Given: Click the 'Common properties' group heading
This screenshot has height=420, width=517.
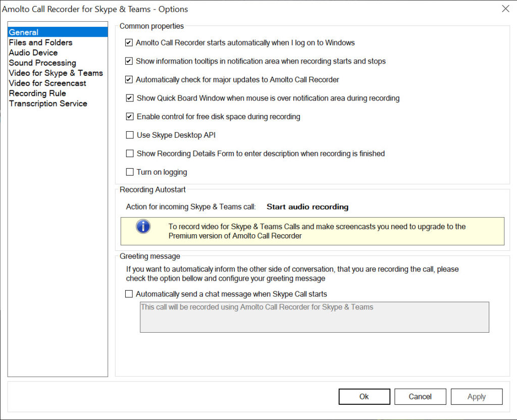Looking at the screenshot, I should [x=151, y=26].
